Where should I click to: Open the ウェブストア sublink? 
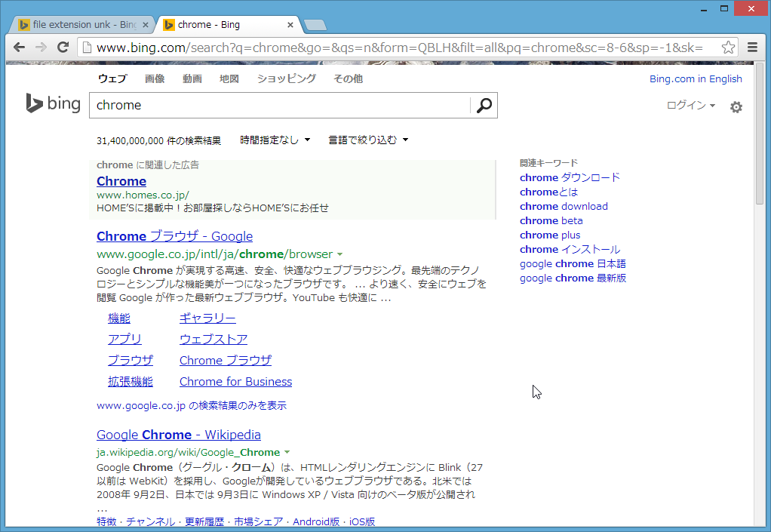click(213, 340)
